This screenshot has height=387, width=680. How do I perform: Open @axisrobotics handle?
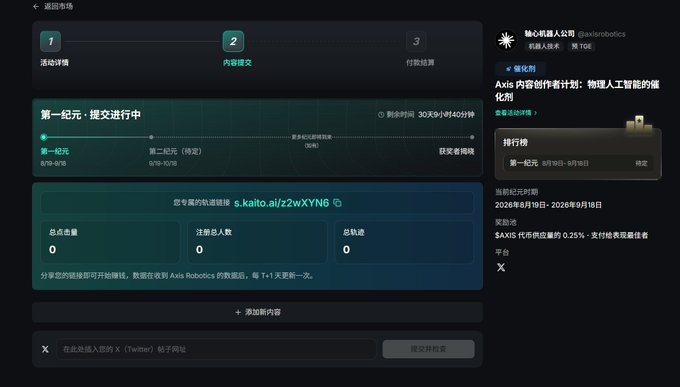[602, 34]
